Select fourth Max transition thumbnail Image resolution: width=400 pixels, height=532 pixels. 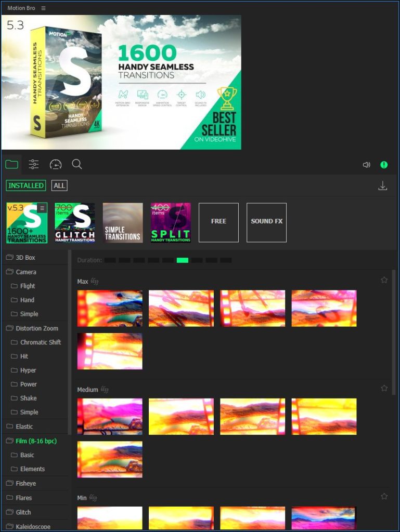tap(324, 309)
